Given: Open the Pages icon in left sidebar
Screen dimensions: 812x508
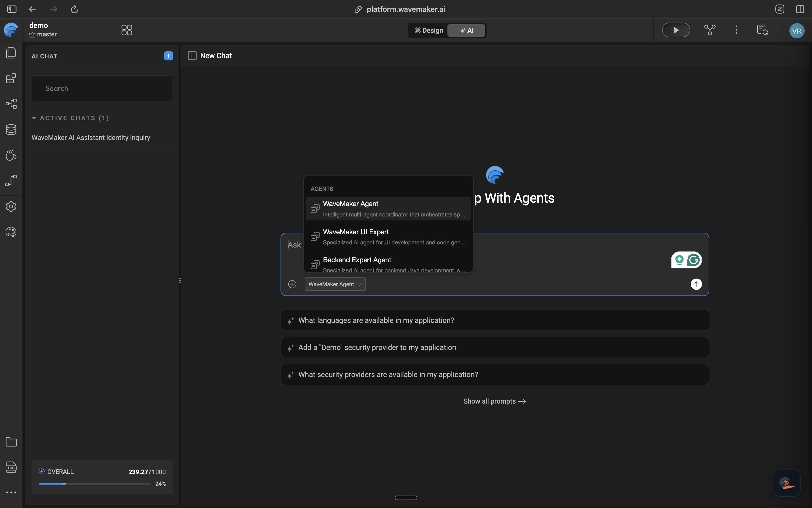Looking at the screenshot, I should (x=11, y=53).
